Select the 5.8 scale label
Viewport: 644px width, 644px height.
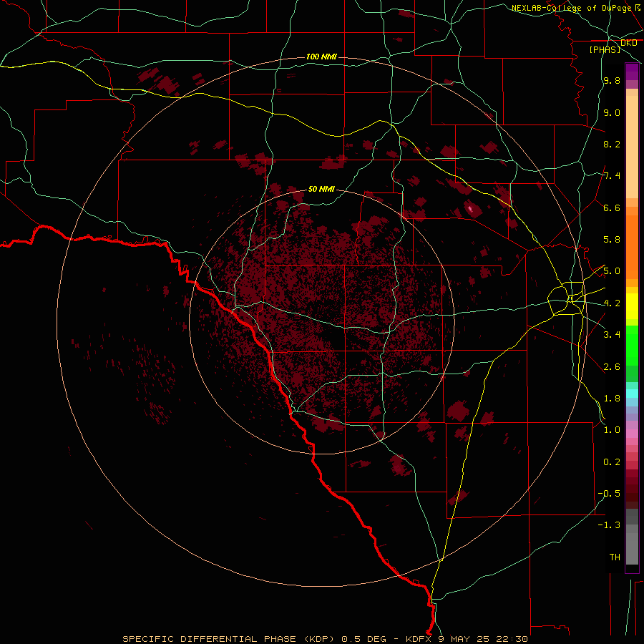click(x=612, y=240)
